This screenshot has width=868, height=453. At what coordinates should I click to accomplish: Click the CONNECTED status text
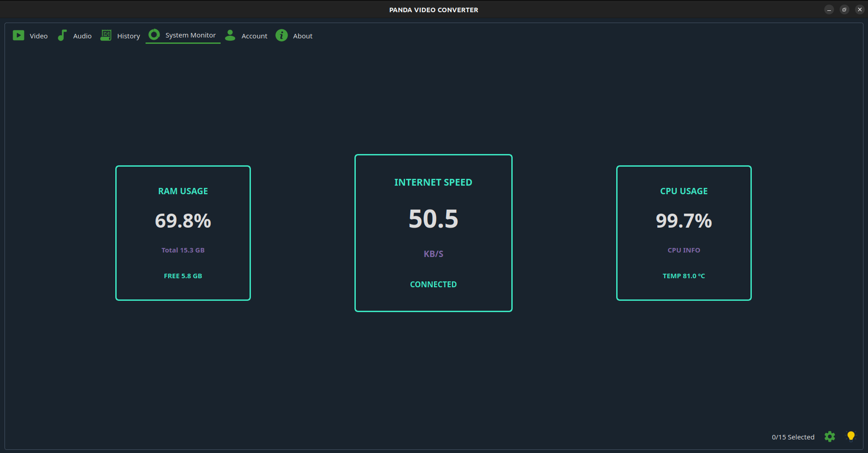[433, 285]
